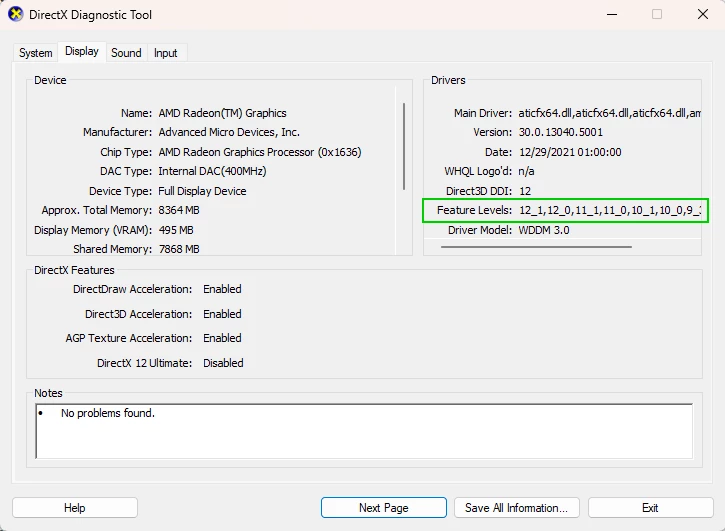Screen dimensions: 725x531
Task: Click the Direct3D Acceleration 'Enabled' value
Action: pyautogui.click(x=222, y=314)
